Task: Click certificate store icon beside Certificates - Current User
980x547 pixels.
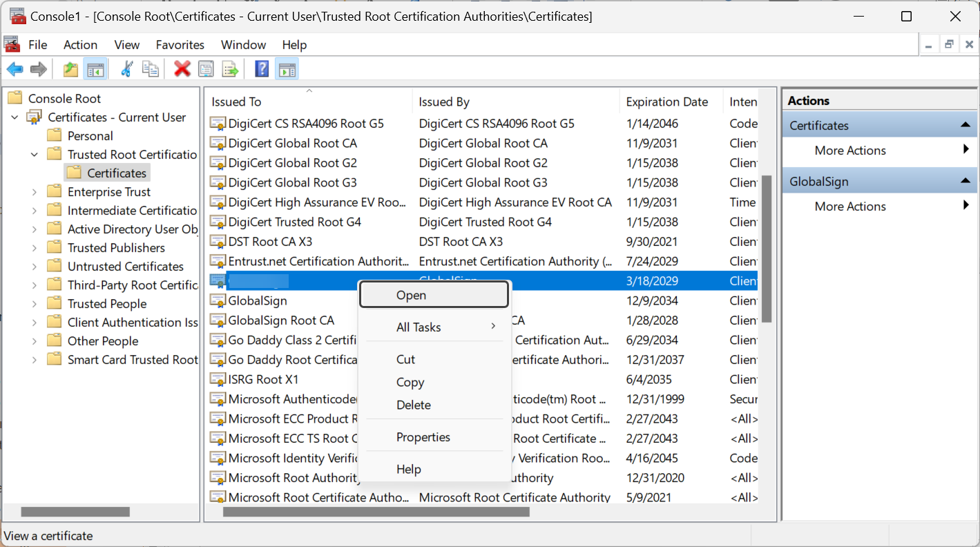Action: coord(35,117)
